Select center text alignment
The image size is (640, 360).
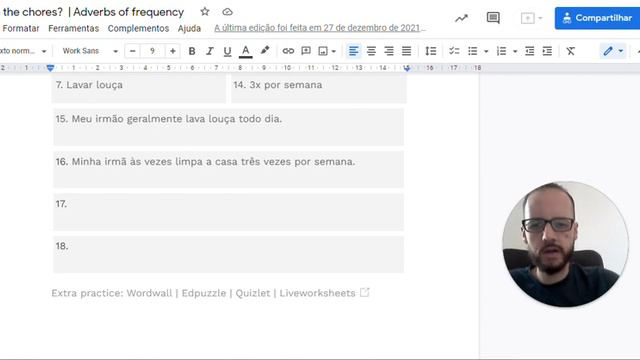(371, 51)
